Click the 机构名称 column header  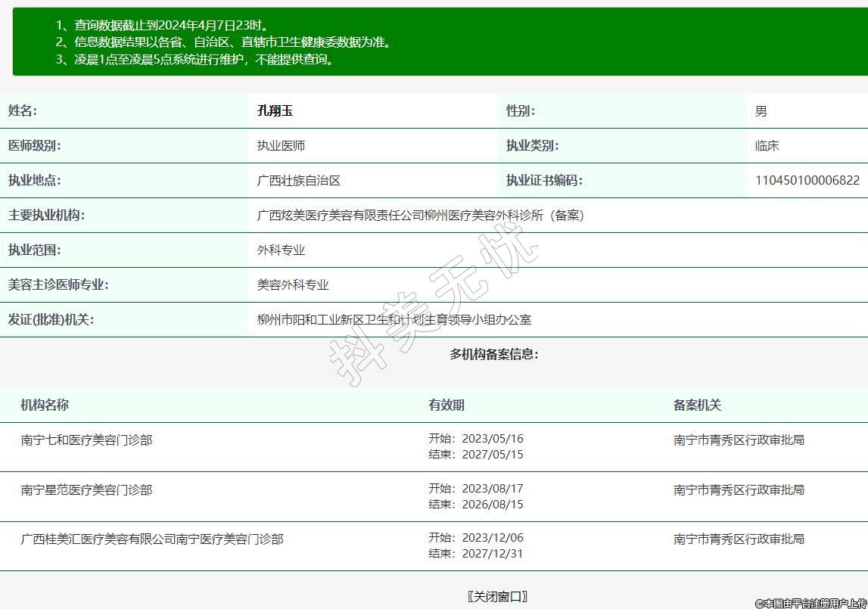click(x=45, y=405)
